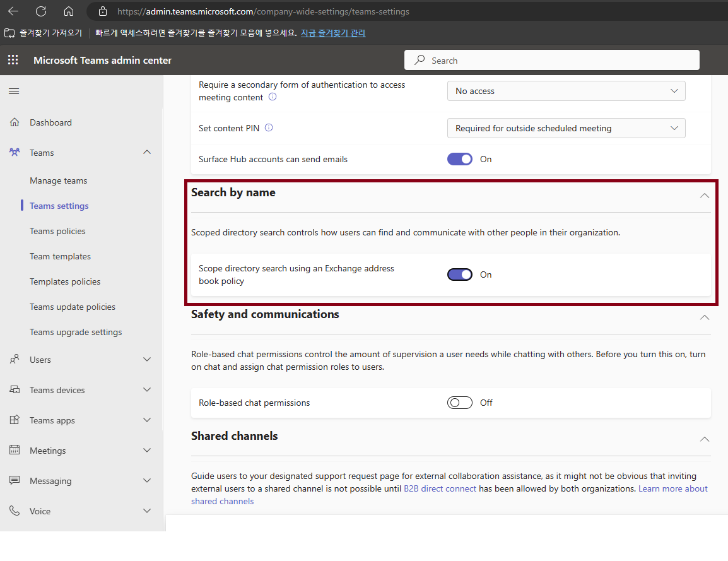Click the Safety and communications heading
This screenshot has height=561, width=728.
[265, 314]
